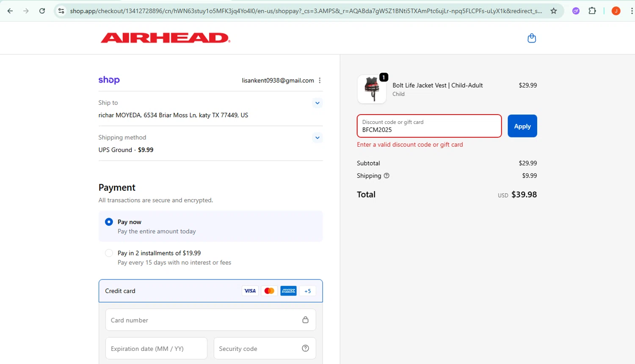This screenshot has height=364, width=635.
Task: Open the Extensions puzzle icon
Action: [x=592, y=11]
